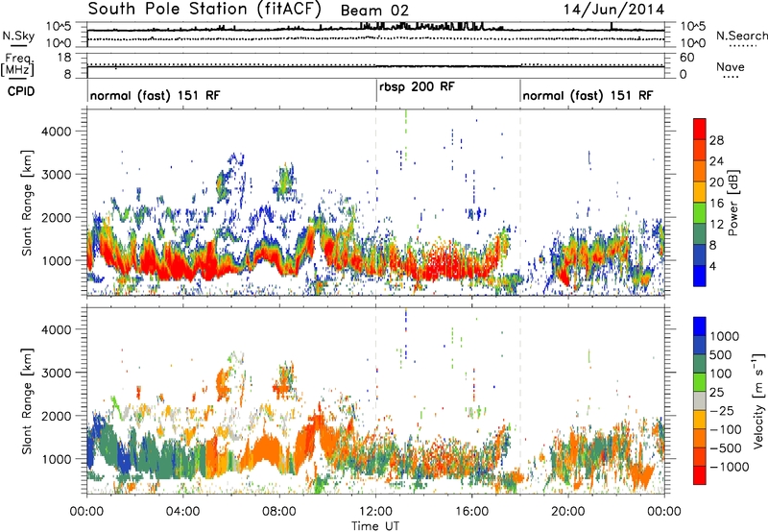Click the 'South Pole Station (fitACF)' title
The height and width of the screenshot is (532, 768).
pos(204,10)
